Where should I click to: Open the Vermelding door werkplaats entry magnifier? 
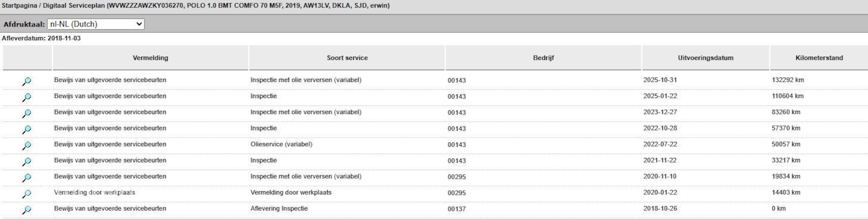[x=27, y=194]
